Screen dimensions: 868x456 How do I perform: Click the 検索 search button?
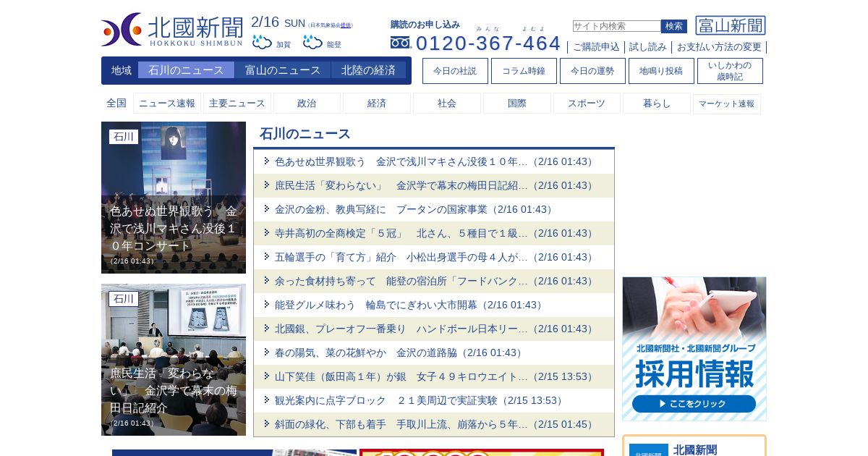point(674,26)
